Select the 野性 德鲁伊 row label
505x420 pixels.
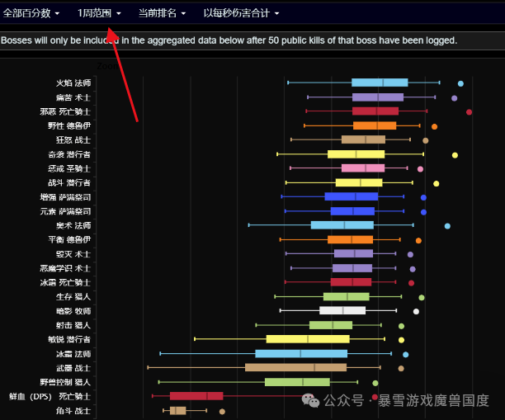(69, 125)
